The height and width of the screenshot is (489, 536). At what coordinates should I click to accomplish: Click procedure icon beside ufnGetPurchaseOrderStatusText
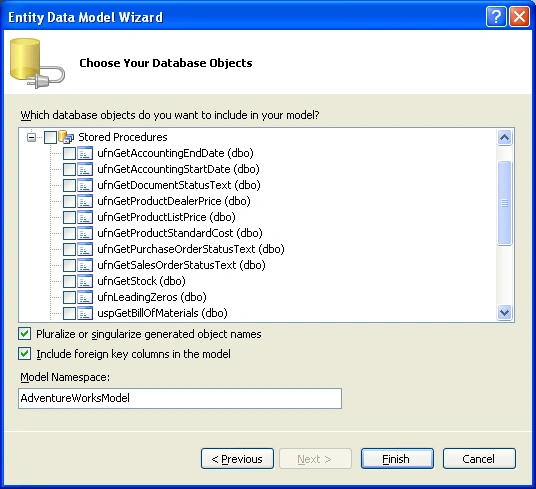pos(85,249)
